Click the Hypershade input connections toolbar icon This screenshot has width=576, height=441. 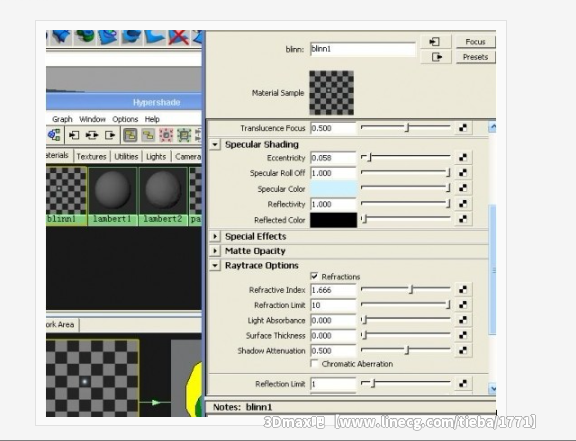pos(74,135)
